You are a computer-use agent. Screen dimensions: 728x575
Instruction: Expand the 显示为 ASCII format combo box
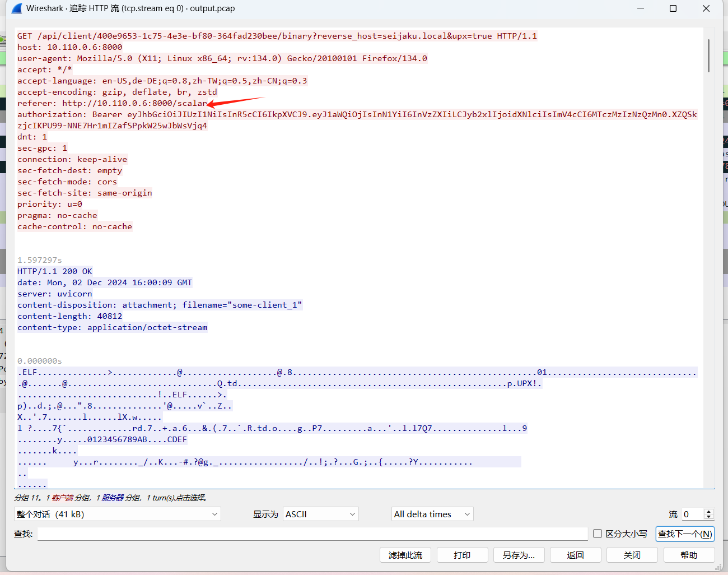(320, 514)
